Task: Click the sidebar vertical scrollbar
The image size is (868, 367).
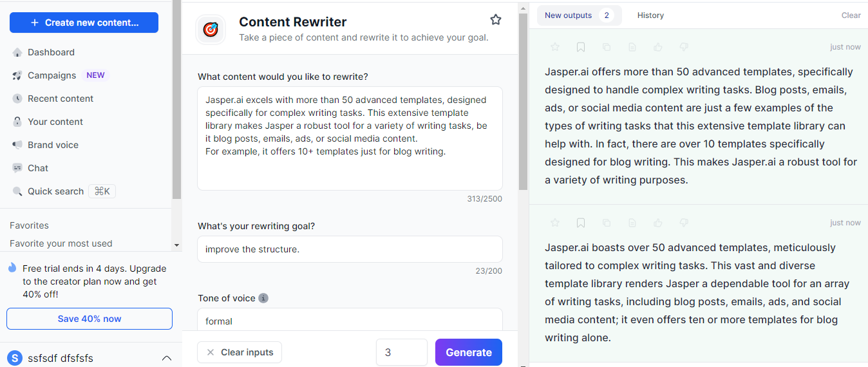Action: [x=176, y=100]
